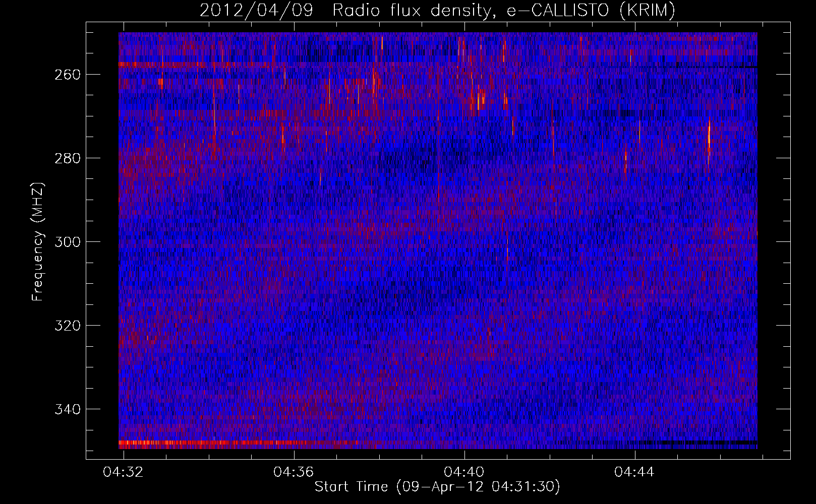The height and width of the screenshot is (504, 816).
Task: Click the 04:32 time tick label
Action: click(x=123, y=472)
